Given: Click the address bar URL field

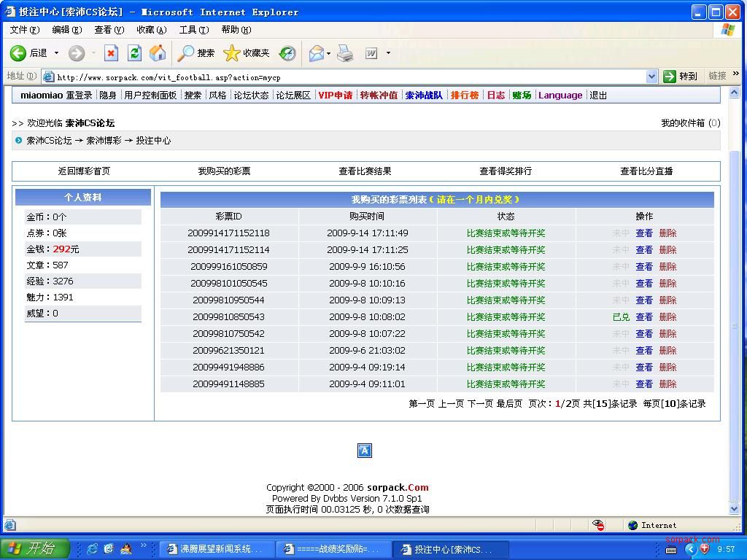Looking at the screenshot, I should pyautogui.click(x=343, y=77).
